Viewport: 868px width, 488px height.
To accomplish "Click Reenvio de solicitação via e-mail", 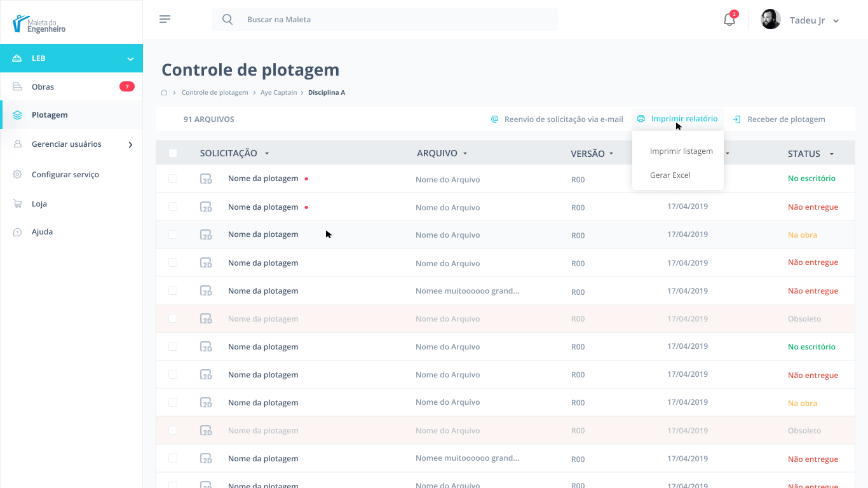I will tap(557, 119).
